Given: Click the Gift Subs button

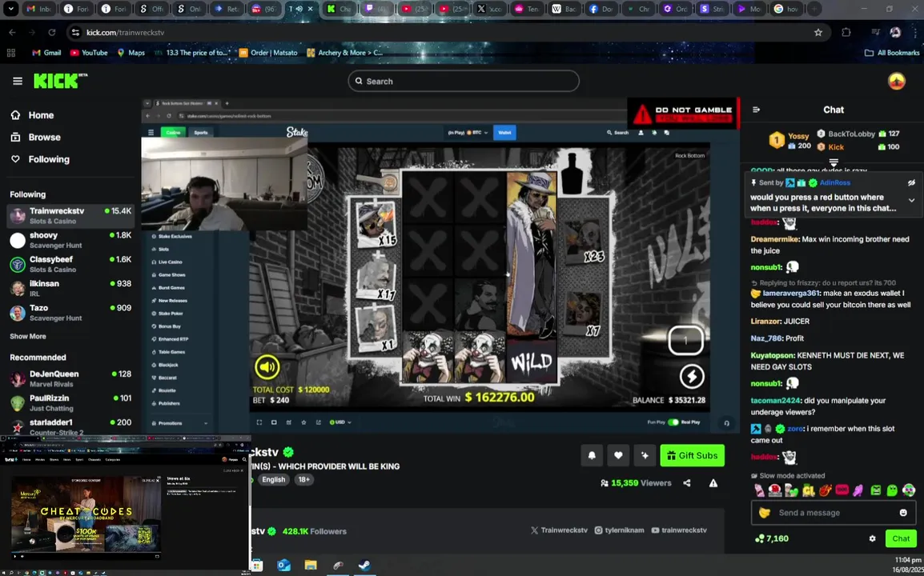Looking at the screenshot, I should (x=693, y=455).
